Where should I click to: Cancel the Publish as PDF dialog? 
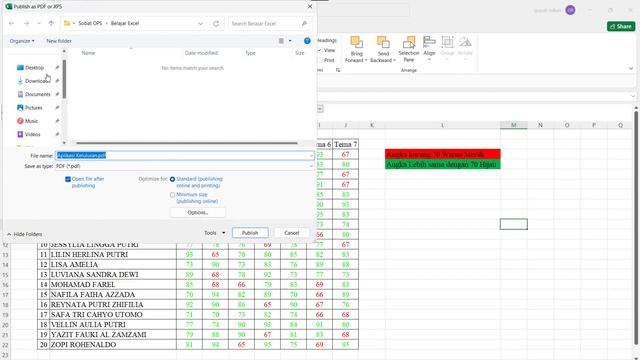[291, 233]
